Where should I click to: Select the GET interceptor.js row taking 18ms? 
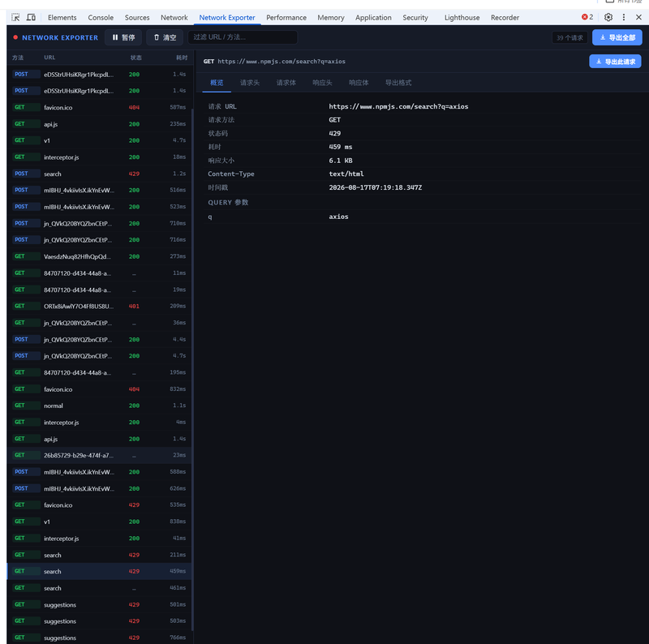[99, 157]
